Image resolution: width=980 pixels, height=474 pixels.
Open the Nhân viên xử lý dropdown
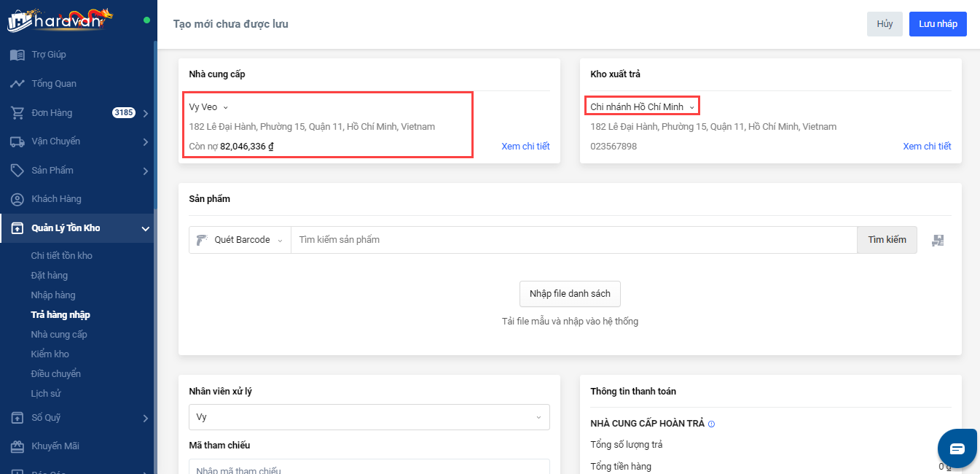[369, 417]
